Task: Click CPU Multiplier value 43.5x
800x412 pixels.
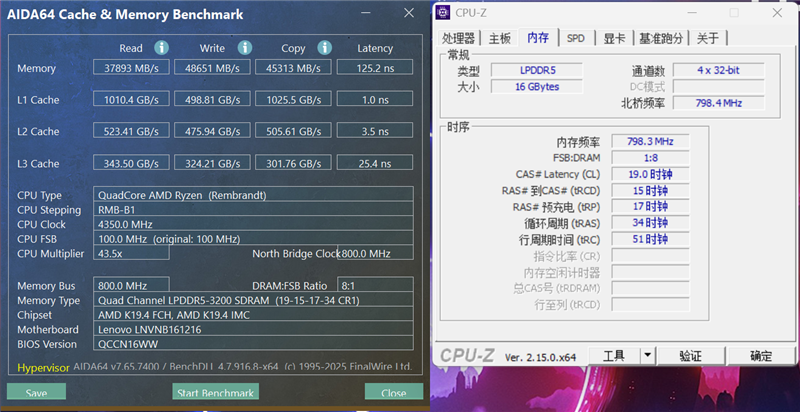Action: 131,252
